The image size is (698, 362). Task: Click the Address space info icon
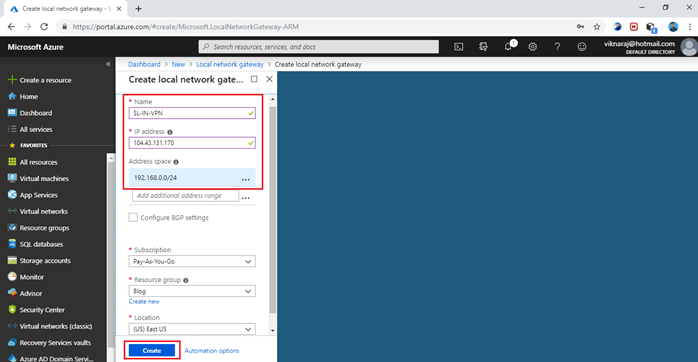click(176, 162)
